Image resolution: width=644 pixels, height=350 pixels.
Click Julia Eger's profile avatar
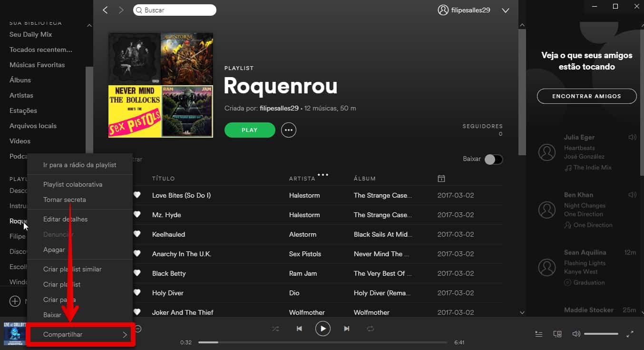(x=547, y=152)
